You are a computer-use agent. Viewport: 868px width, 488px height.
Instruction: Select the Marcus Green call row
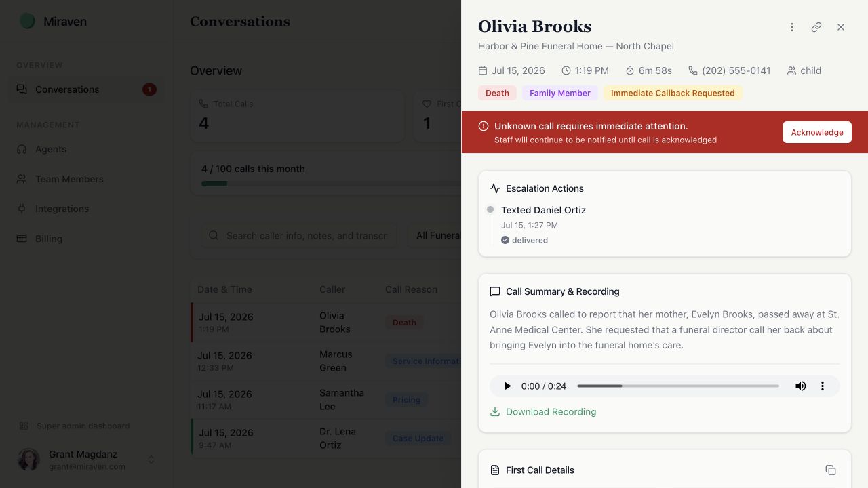click(326, 361)
